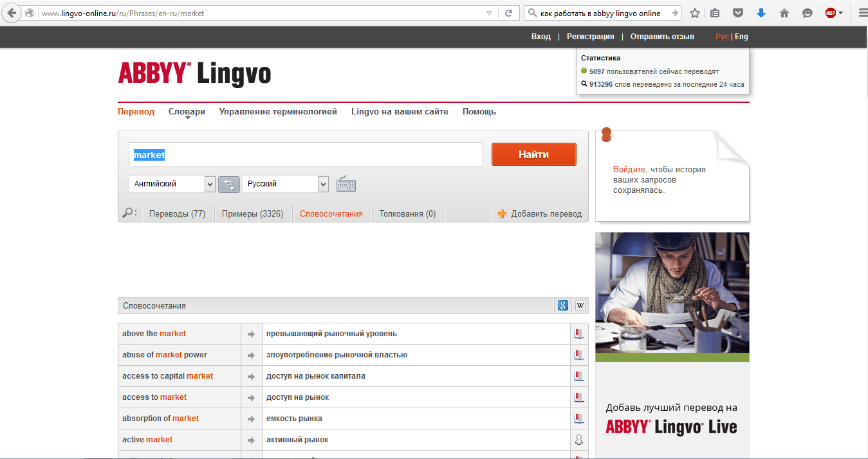Viewport: 868px width, 459px height.
Task: Click the Добавить перевод link
Action: (546, 214)
